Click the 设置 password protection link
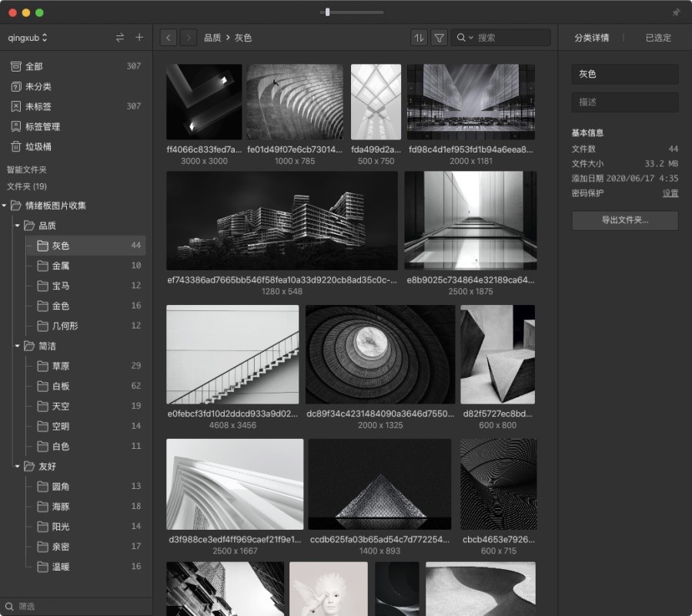Image resolution: width=692 pixels, height=616 pixels. [x=670, y=193]
